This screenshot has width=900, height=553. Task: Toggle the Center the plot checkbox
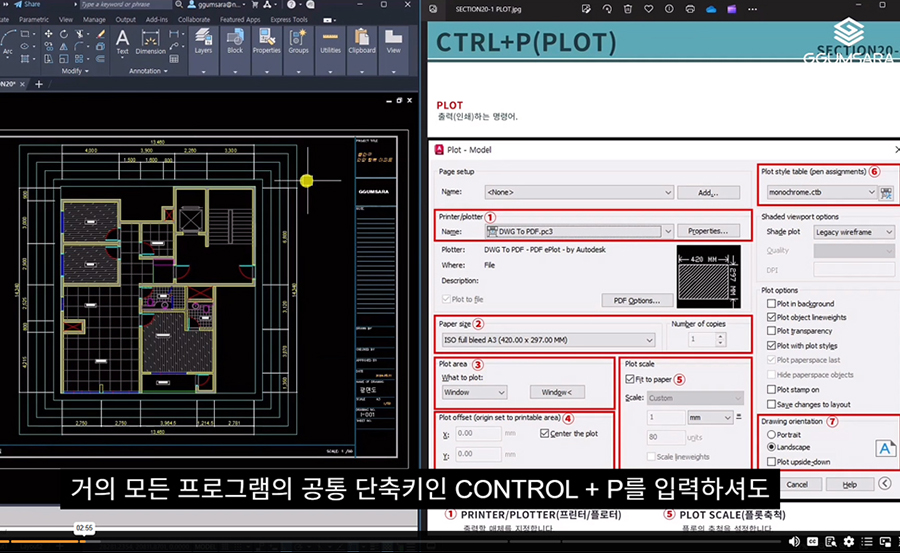[x=545, y=433]
